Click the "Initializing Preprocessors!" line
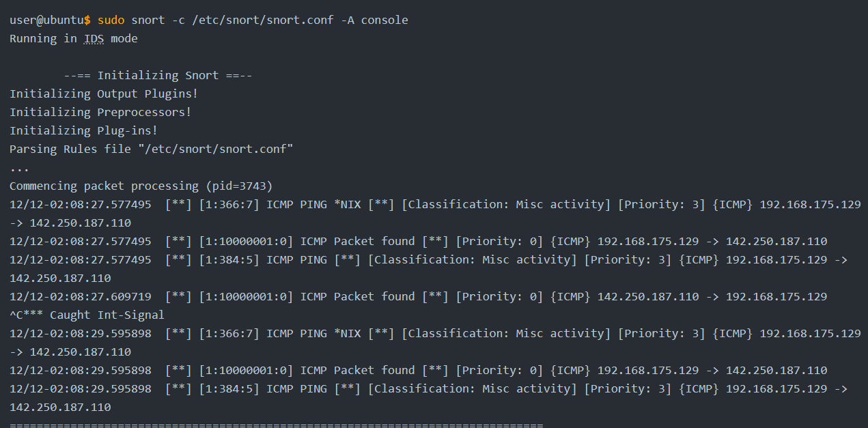Screen dimensions: 868x428 [x=100, y=112]
